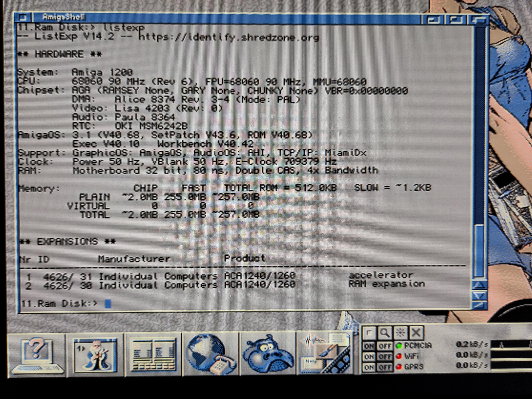Click the corner-bracket button in the network panel
This screenshot has height=399, width=532.
click(369, 333)
